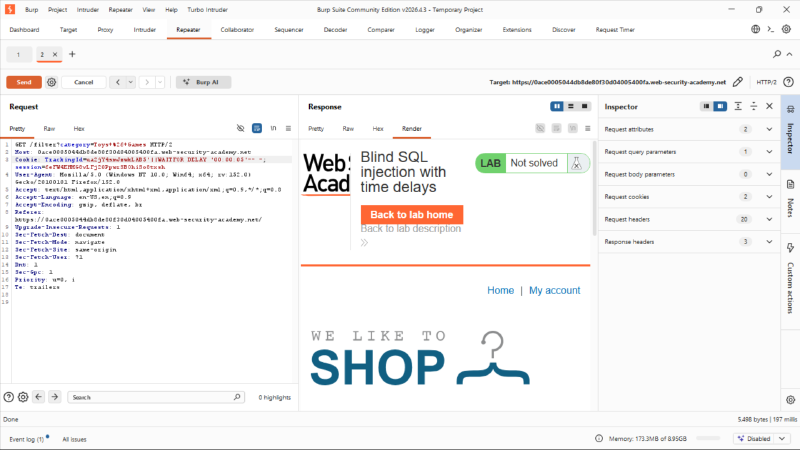Open the Turbo Intruder menu
This screenshot has height=450, width=800.
tap(207, 10)
